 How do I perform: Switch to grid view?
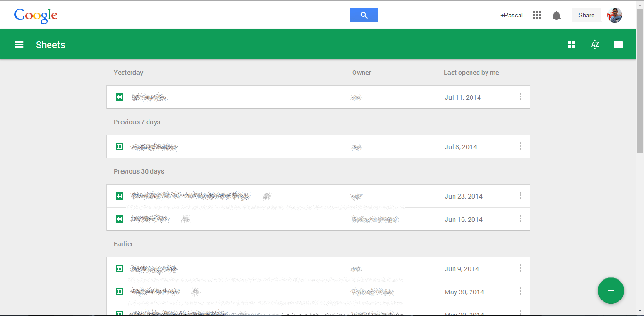click(571, 44)
